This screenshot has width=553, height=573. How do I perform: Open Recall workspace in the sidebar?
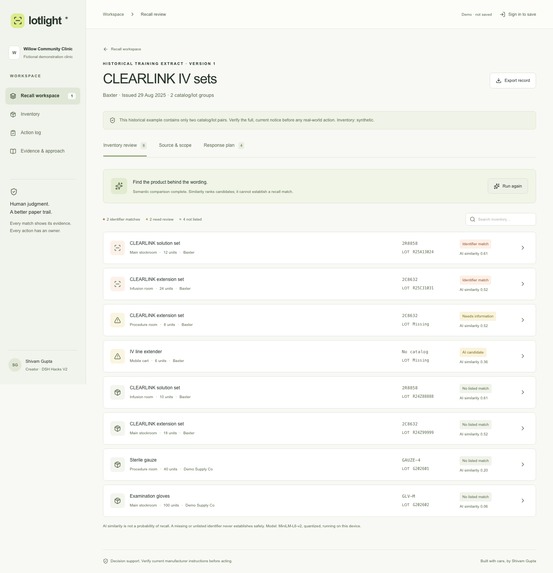tap(43, 96)
